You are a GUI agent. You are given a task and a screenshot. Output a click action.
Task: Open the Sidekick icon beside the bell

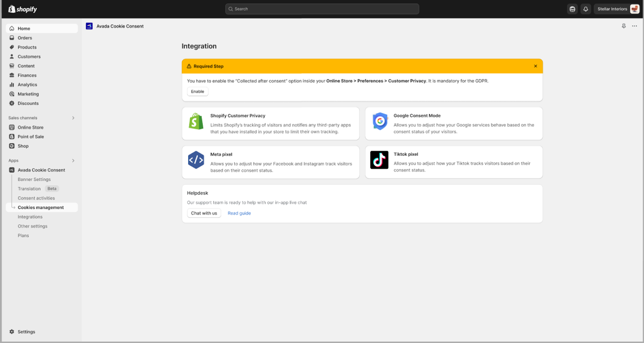pos(572,9)
